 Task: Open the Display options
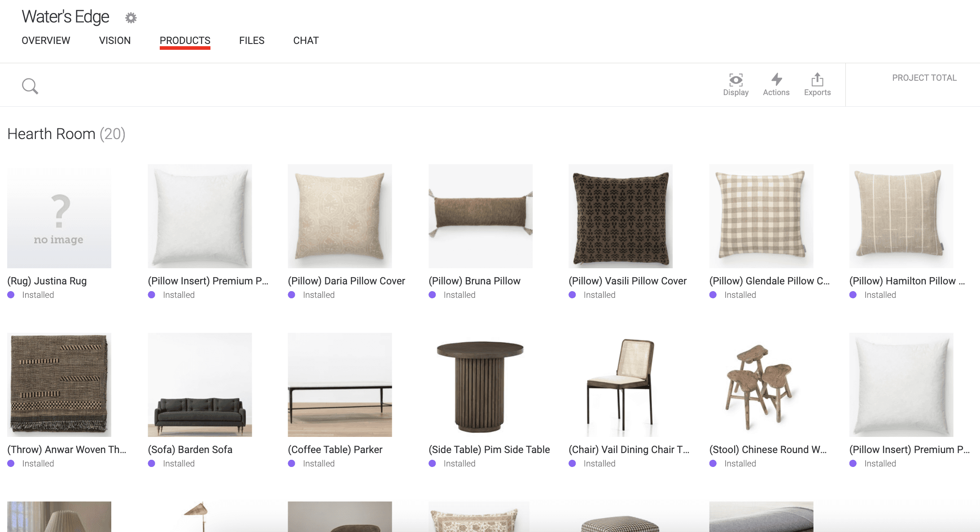pos(735,84)
